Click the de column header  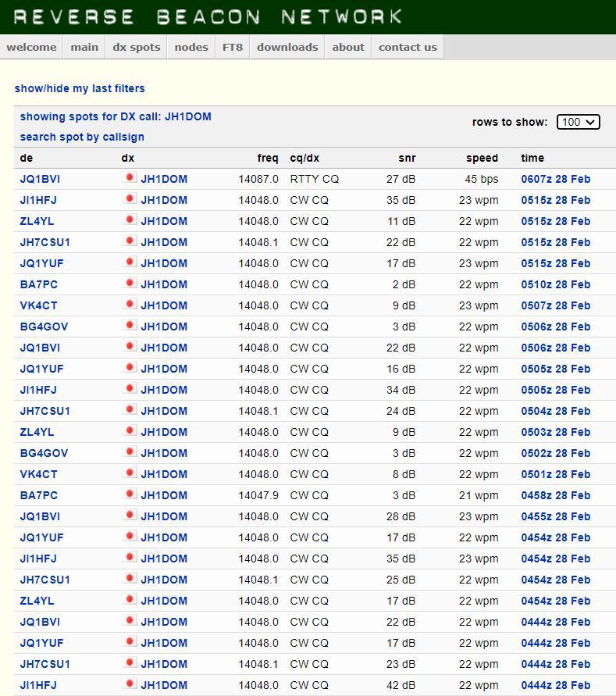[27, 158]
